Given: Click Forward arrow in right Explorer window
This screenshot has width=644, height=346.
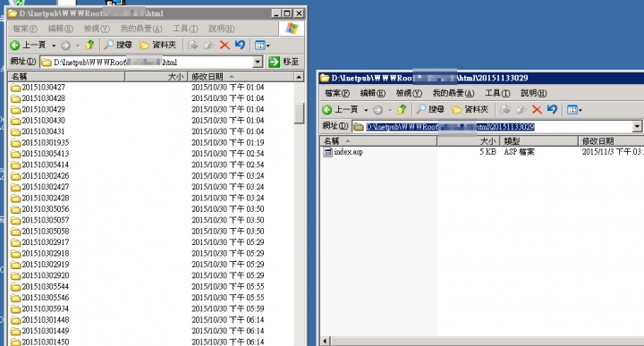Looking at the screenshot, I should click(377, 110).
